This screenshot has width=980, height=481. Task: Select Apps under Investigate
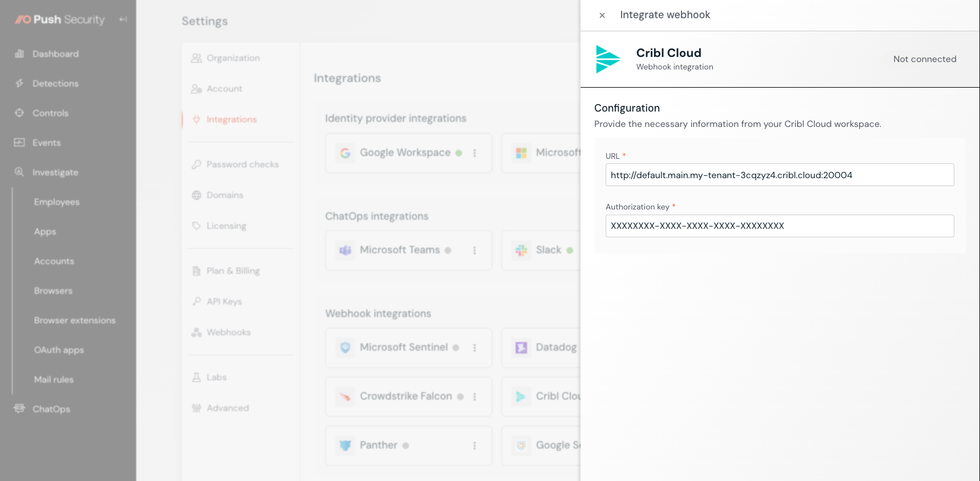point(45,232)
